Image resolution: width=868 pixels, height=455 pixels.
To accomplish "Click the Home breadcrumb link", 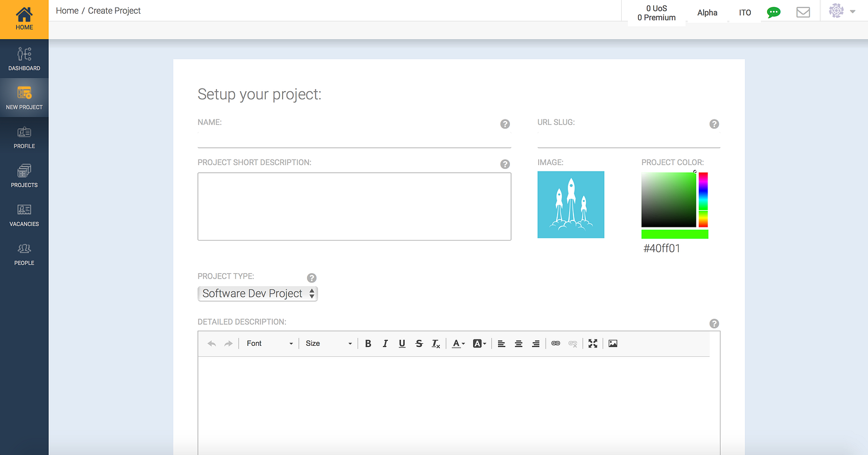I will [x=67, y=11].
